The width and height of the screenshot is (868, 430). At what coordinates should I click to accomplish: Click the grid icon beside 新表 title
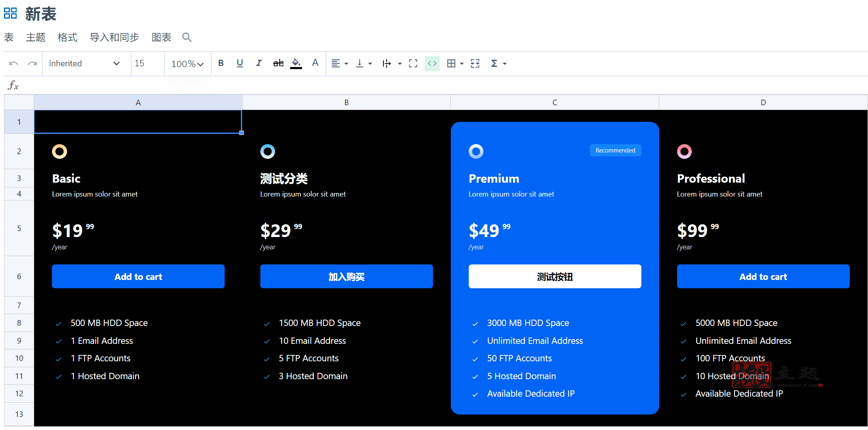[x=10, y=13]
